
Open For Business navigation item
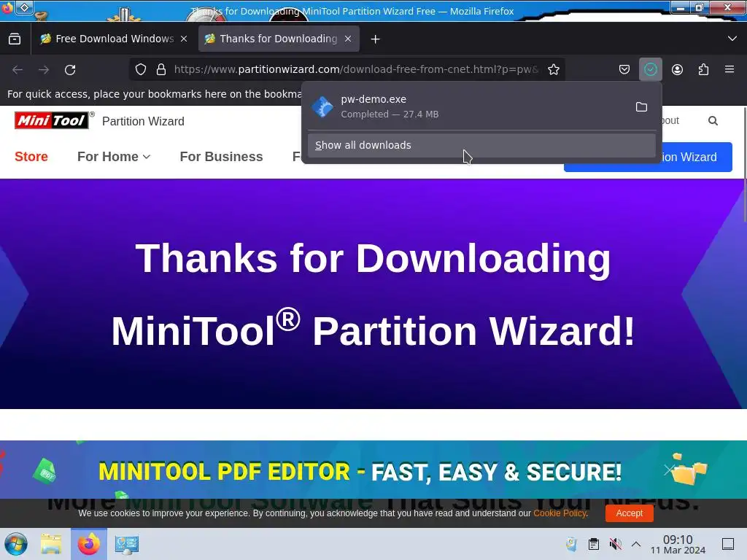pyautogui.click(x=222, y=157)
